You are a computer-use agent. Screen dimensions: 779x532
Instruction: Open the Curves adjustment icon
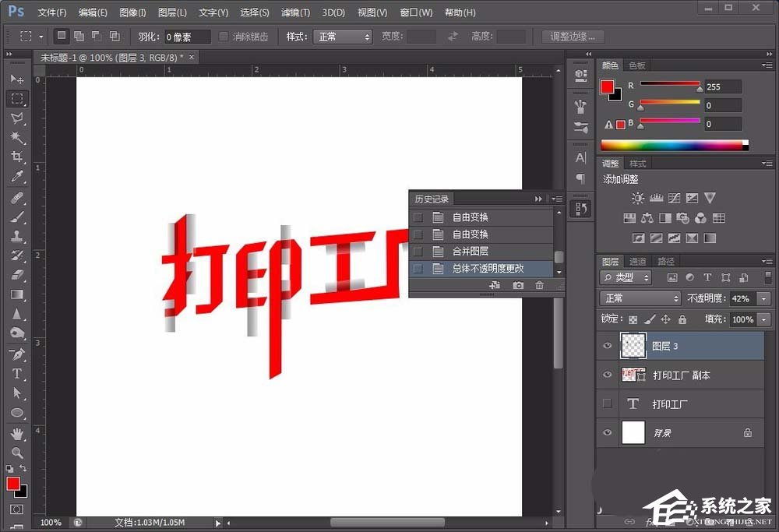point(673,198)
